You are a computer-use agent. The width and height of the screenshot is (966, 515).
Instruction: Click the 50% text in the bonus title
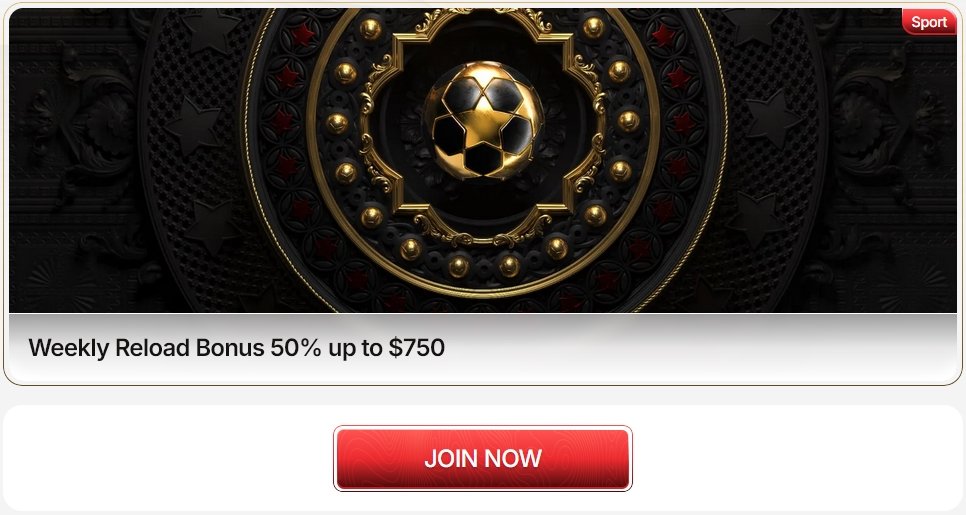point(296,348)
